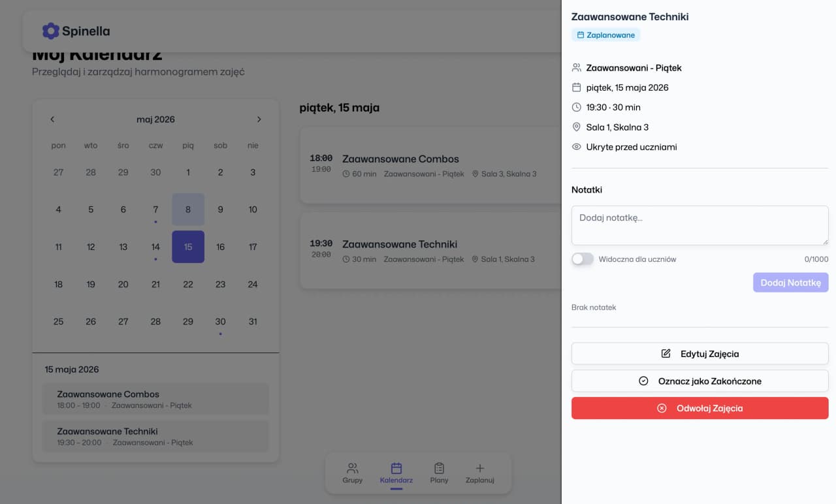Viewport: 836px width, 504px height.
Task: Go to previous month with left chevron
Action: (x=52, y=119)
